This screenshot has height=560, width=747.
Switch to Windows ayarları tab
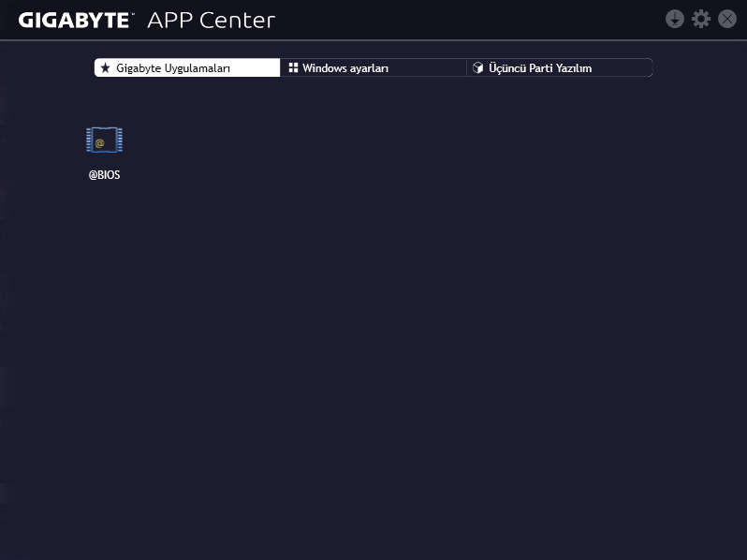tap(373, 67)
